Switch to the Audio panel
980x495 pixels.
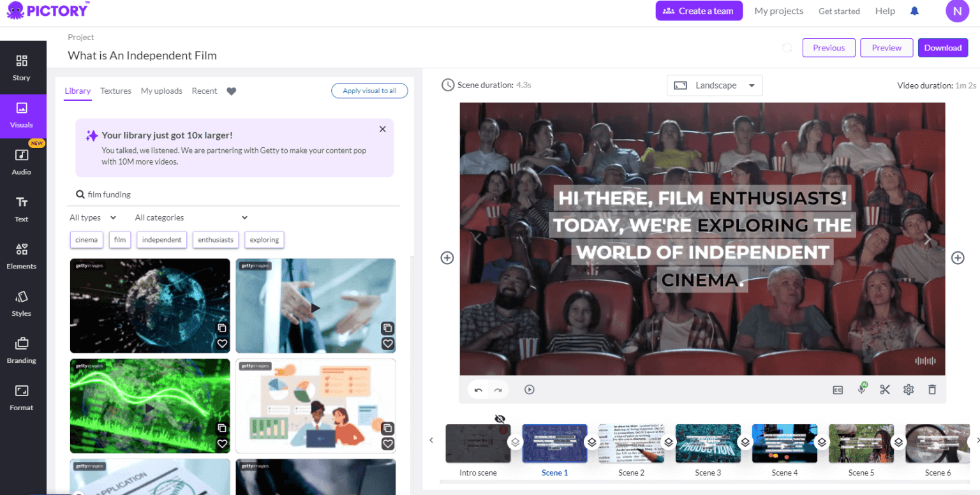[x=21, y=160]
